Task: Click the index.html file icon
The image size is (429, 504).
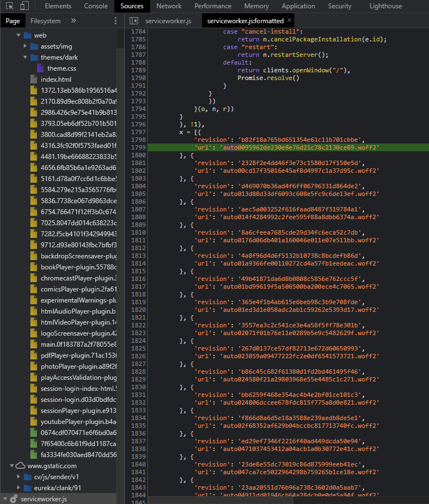Action: point(33,78)
